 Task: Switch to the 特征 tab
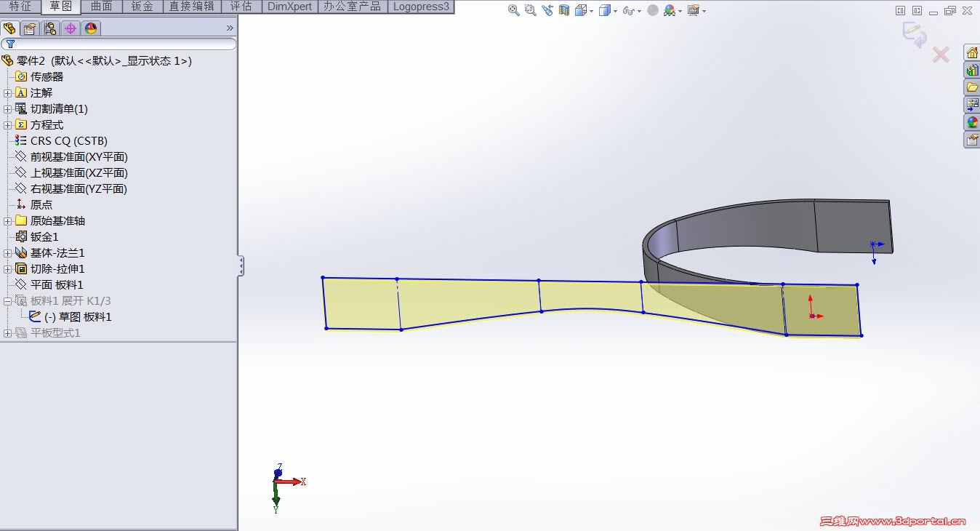coord(20,7)
